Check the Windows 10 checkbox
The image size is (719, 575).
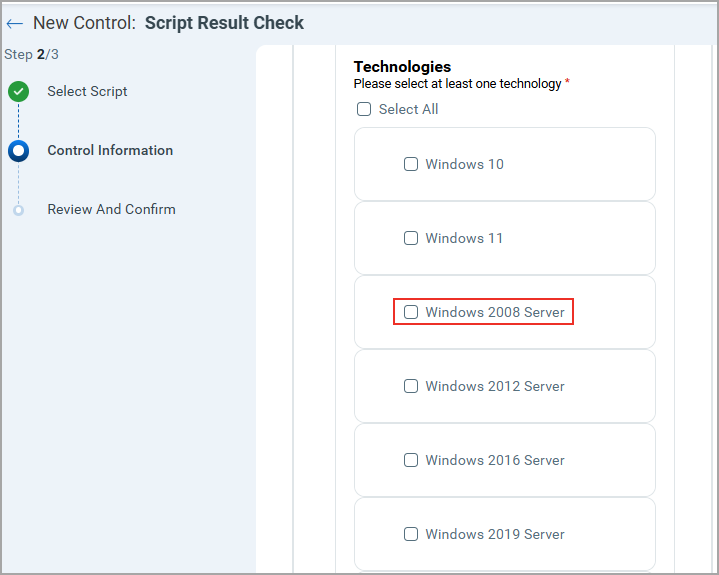click(x=411, y=164)
